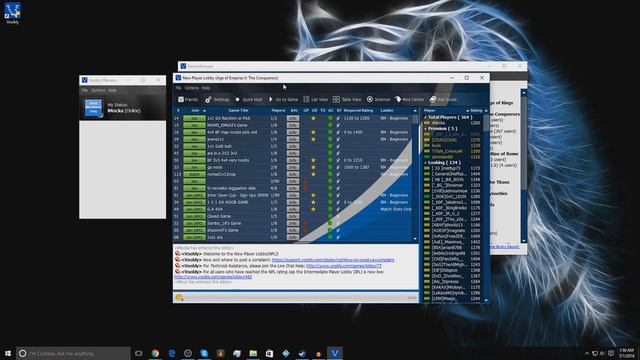Screen dimensions: 640x360
Task: Collapse the Total Players group
Action: 426,117
